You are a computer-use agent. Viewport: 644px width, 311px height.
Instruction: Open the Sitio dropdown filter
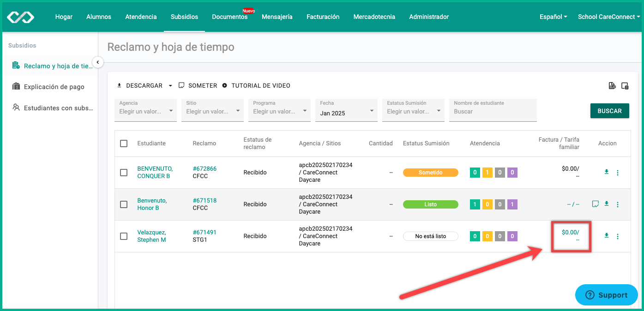tap(212, 110)
